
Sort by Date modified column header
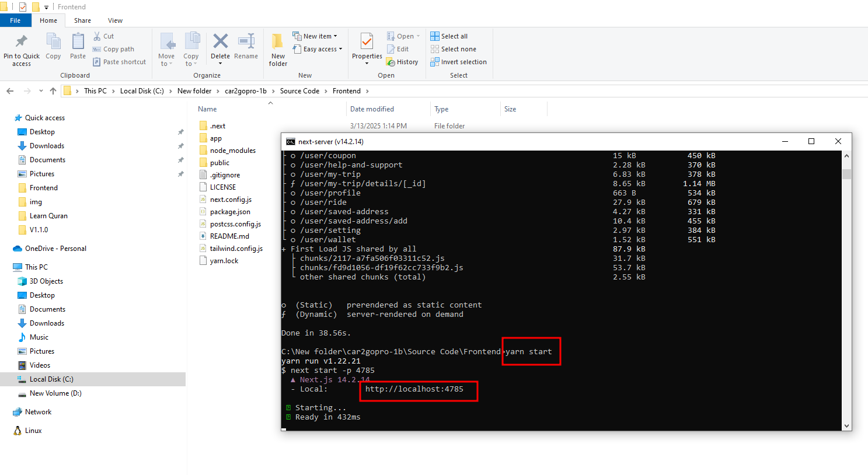pyautogui.click(x=372, y=109)
